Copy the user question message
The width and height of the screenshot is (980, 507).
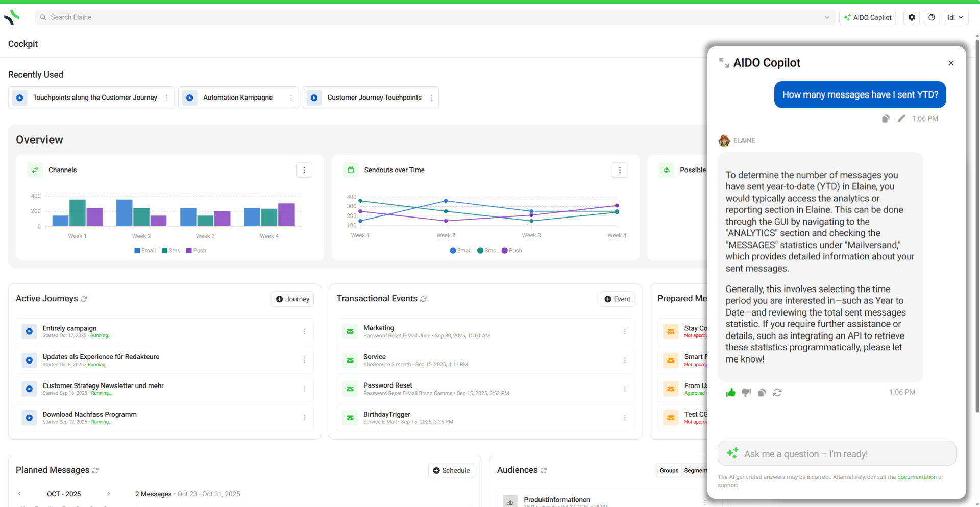pos(886,118)
